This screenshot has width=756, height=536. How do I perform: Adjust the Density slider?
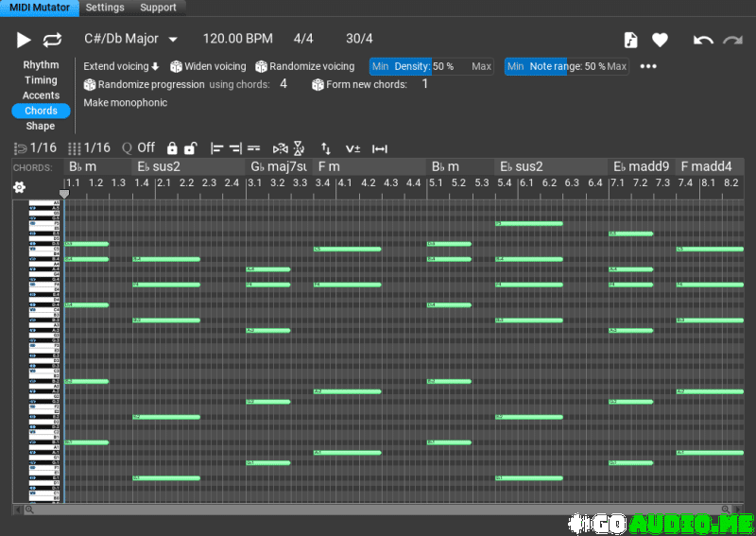(x=432, y=66)
